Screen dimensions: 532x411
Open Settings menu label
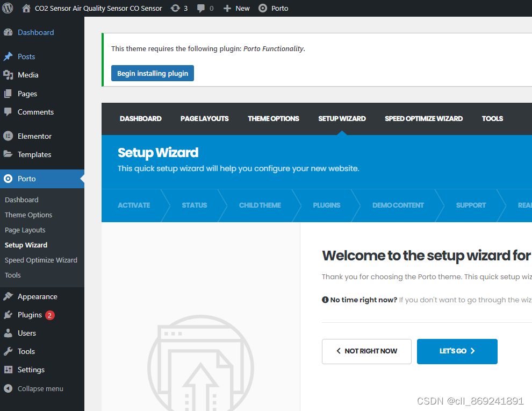point(31,370)
